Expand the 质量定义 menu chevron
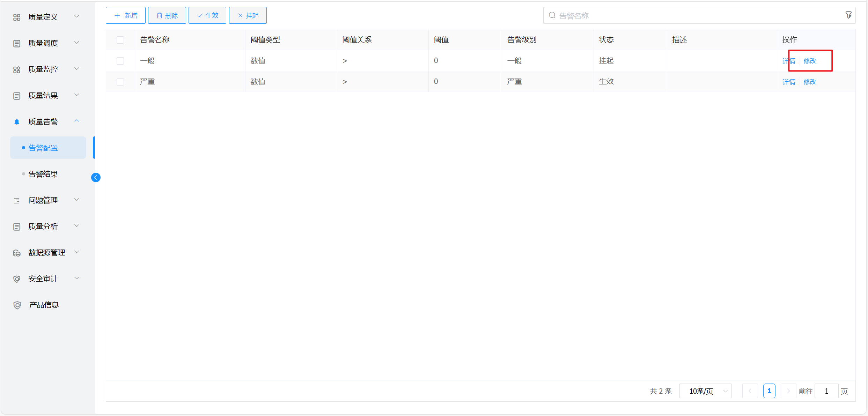This screenshot has height=416, width=868. point(77,16)
